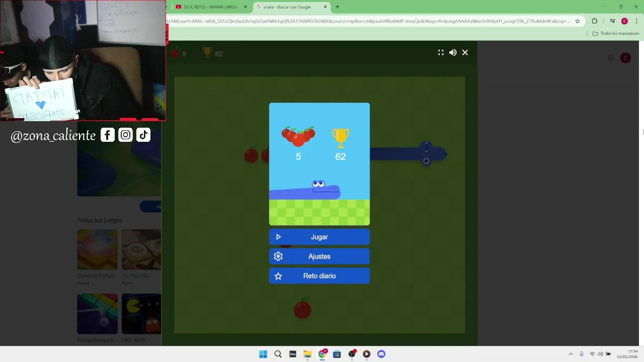Open the OBS Studio taskbar icon
The image size is (644, 362).
(x=352, y=354)
